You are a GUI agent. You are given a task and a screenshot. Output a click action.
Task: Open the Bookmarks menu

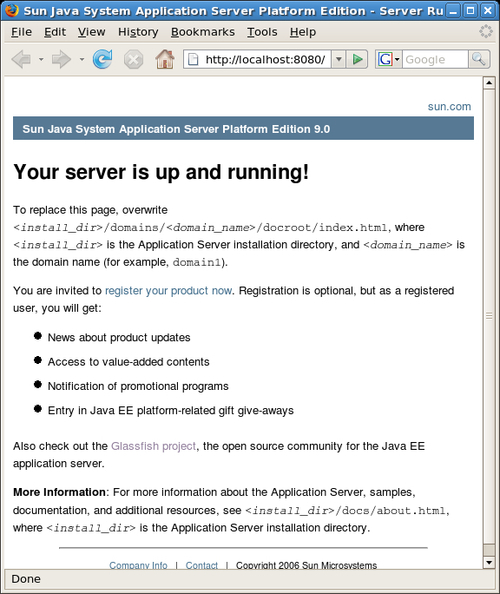tap(203, 32)
